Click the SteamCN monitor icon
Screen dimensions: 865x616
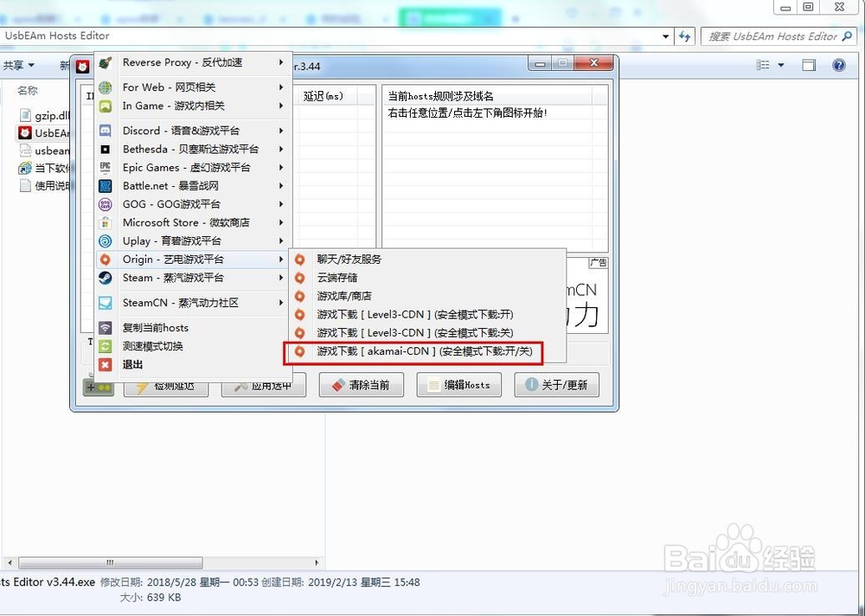tap(105, 303)
